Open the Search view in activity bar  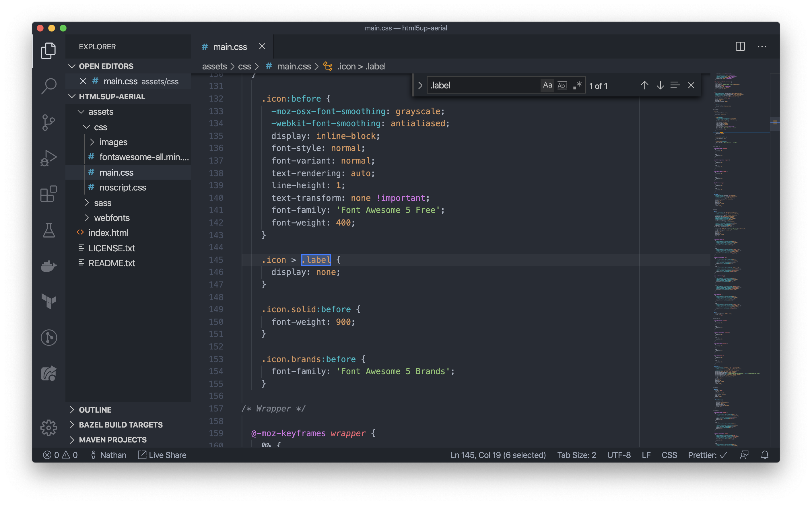[49, 86]
